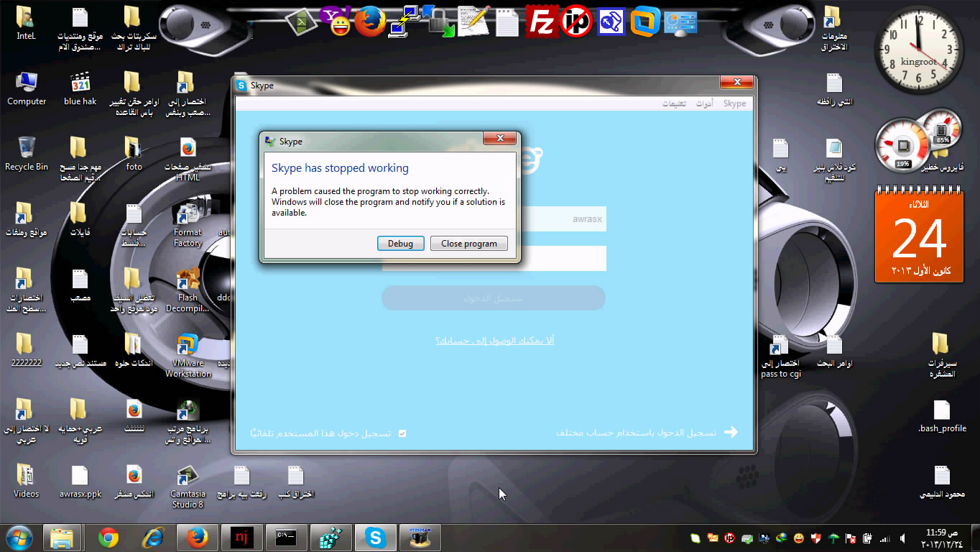The height and width of the screenshot is (552, 980).
Task: Open Google Chrome from the taskbar
Action: (108, 538)
